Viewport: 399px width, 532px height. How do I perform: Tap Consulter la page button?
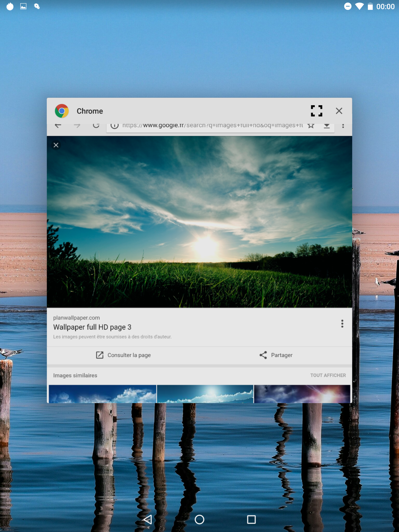[x=123, y=355]
